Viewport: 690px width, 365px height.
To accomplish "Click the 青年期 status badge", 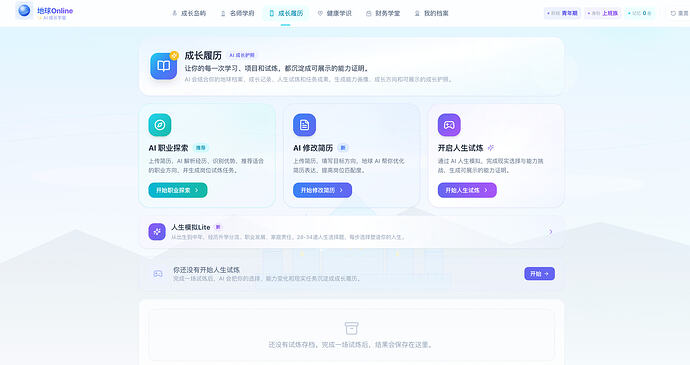I will [x=562, y=13].
